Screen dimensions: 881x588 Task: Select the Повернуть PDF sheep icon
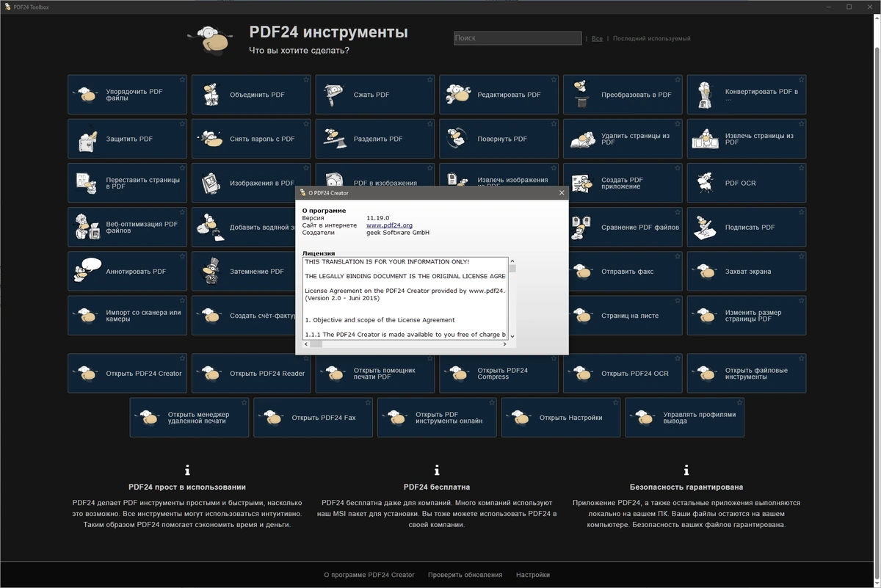(x=459, y=139)
